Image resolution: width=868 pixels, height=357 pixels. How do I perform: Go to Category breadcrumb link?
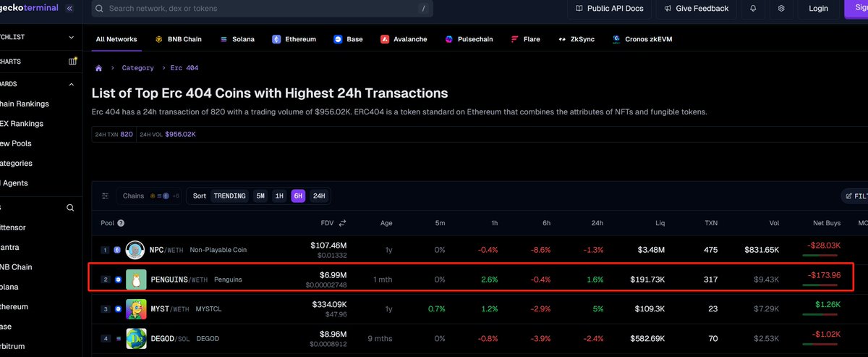[137, 68]
